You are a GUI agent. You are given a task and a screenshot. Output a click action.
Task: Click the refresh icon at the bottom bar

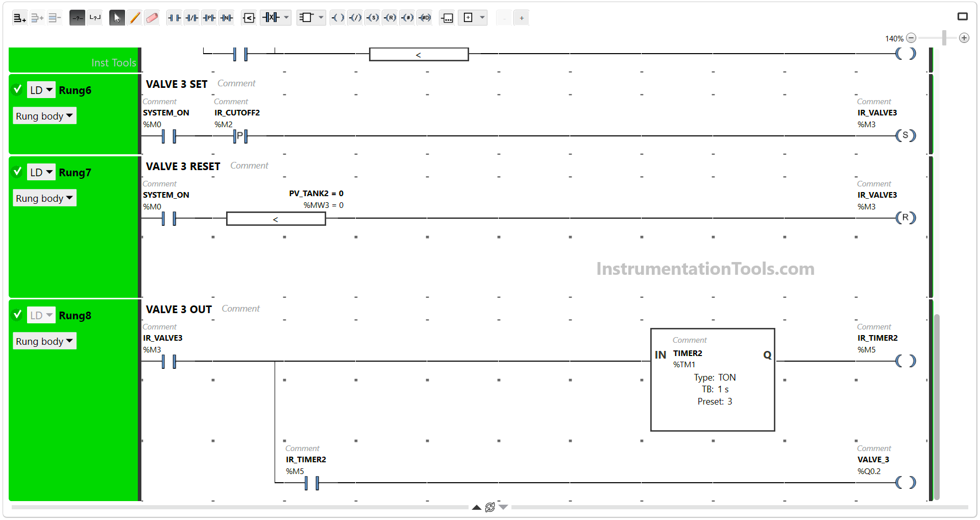tap(490, 507)
